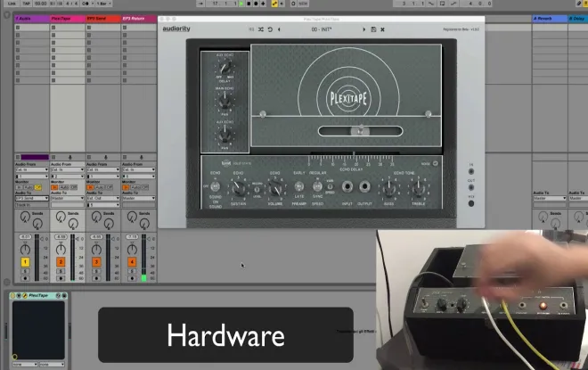Image resolution: width=588 pixels, height=370 pixels.
Task: Select the 1 Audio track header
Action: (32, 19)
